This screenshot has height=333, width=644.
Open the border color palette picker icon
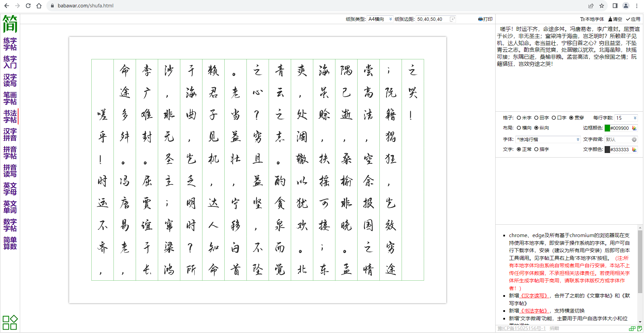click(634, 128)
